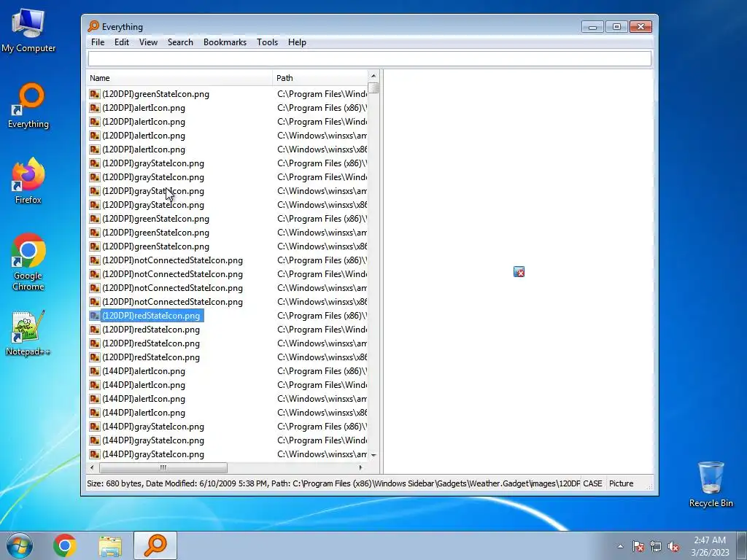747x560 pixels.
Task: Click the horizontal scrollbar right arrow
Action: pyautogui.click(x=360, y=467)
